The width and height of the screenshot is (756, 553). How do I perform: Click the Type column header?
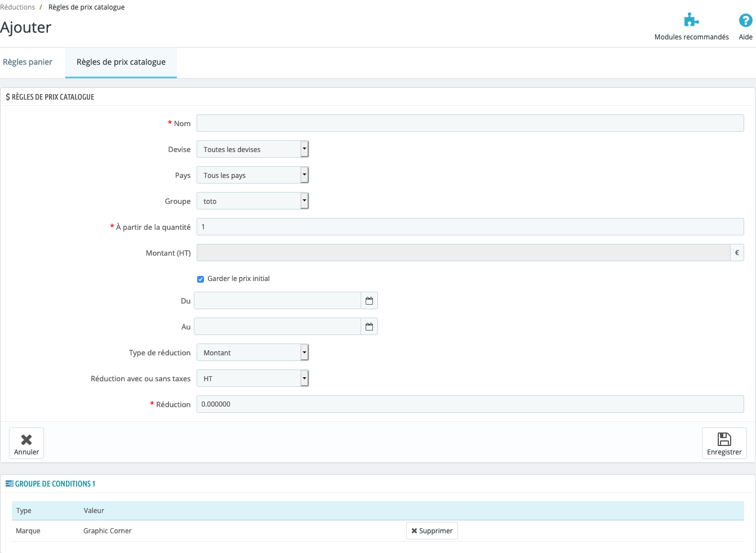[24, 511]
